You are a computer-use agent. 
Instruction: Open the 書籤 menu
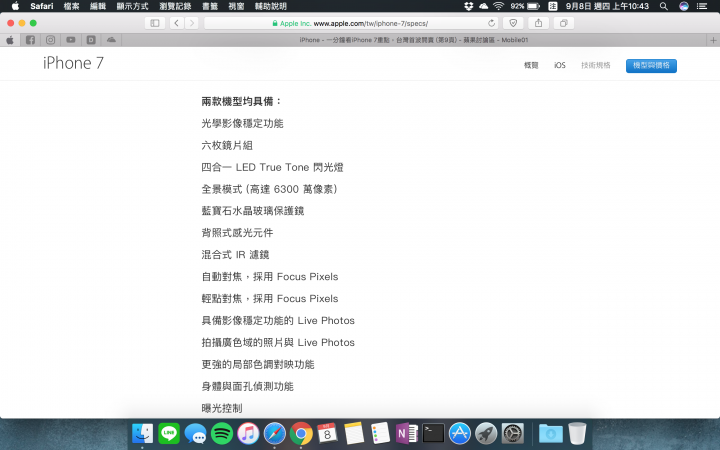tap(210, 6)
